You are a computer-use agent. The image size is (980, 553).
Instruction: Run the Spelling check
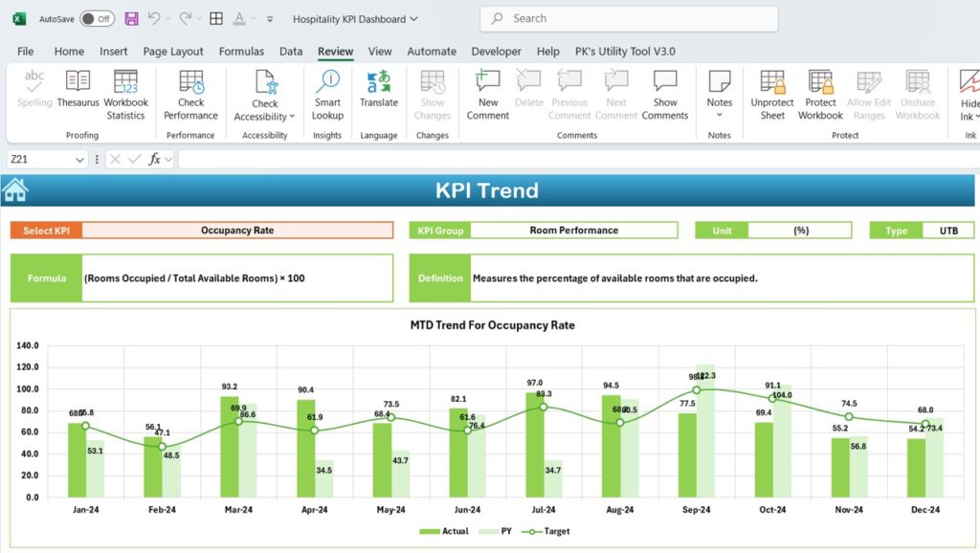(34, 89)
